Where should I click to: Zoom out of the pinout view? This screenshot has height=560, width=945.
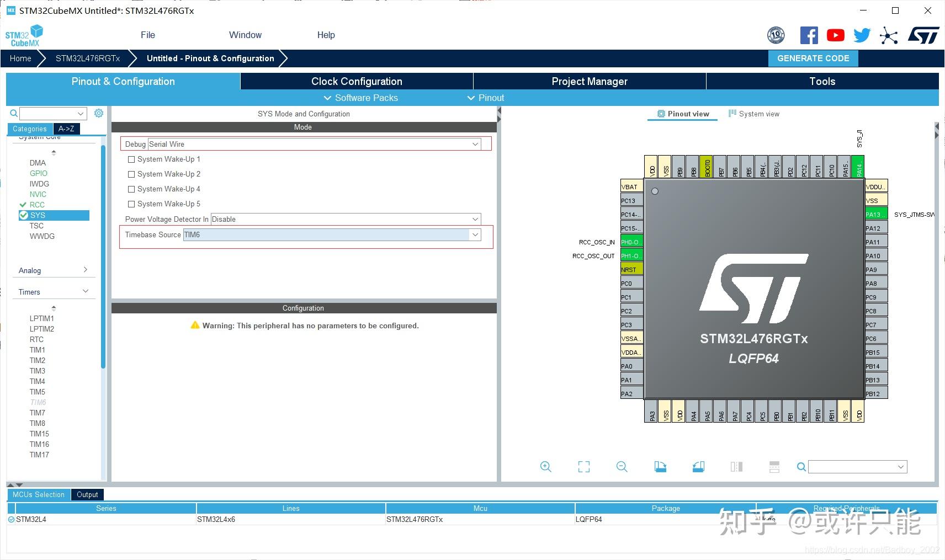(x=622, y=466)
